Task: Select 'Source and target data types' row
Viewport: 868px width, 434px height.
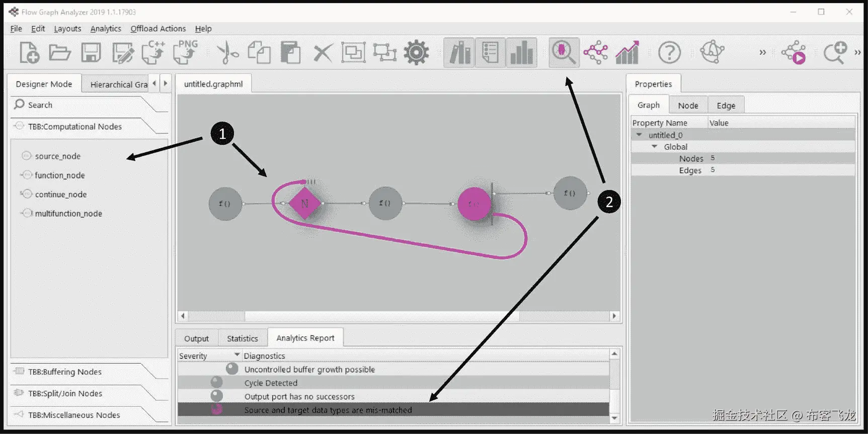Action: click(x=393, y=410)
